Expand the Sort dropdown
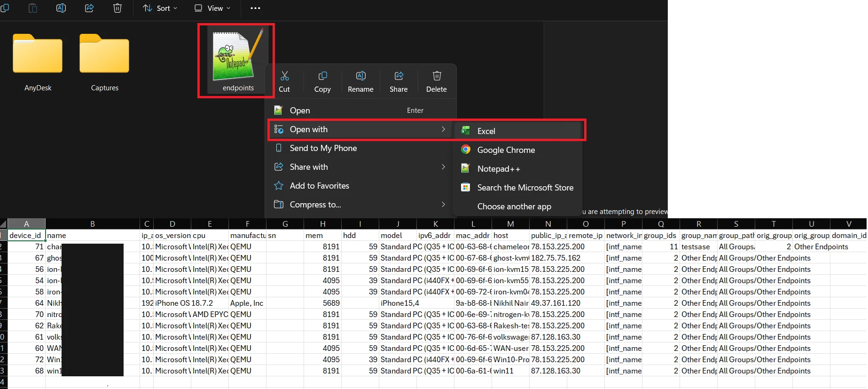868x389 pixels. coord(160,8)
